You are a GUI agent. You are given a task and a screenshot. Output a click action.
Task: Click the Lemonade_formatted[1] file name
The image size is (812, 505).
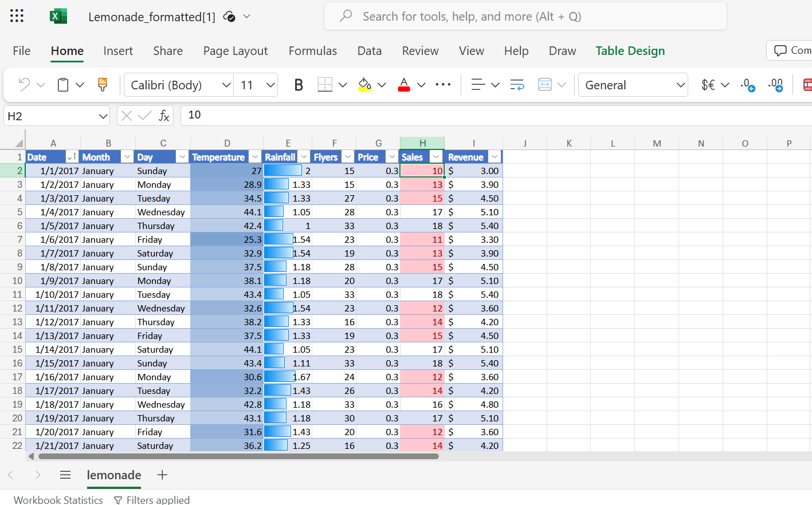coord(152,17)
